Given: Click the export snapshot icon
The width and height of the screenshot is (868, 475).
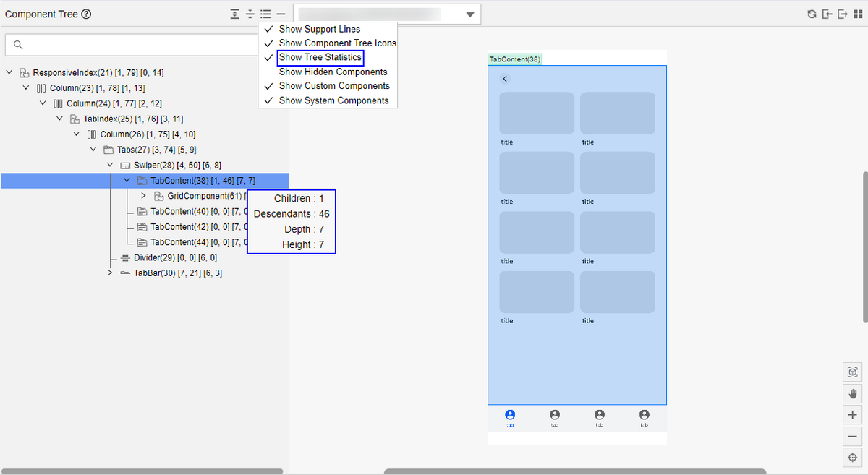Looking at the screenshot, I should [x=843, y=14].
